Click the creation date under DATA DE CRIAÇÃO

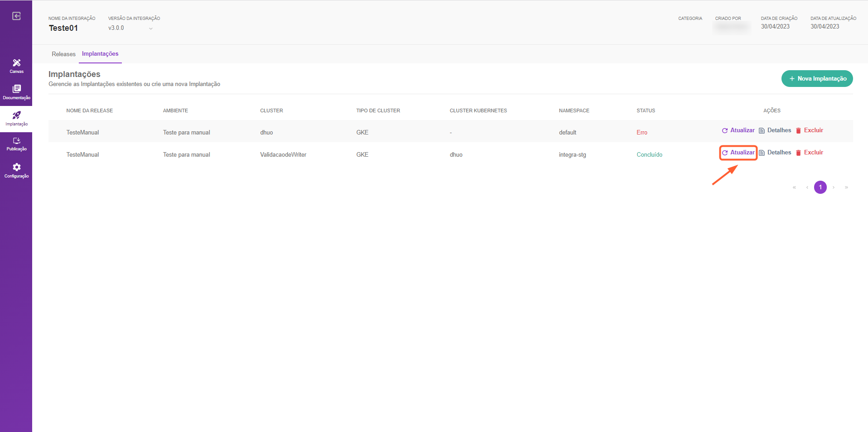pyautogui.click(x=775, y=27)
